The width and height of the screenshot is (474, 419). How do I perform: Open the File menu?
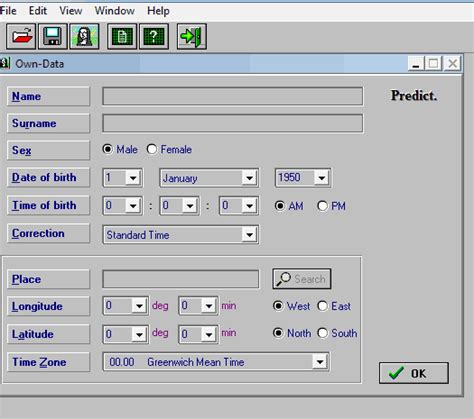tap(8, 11)
